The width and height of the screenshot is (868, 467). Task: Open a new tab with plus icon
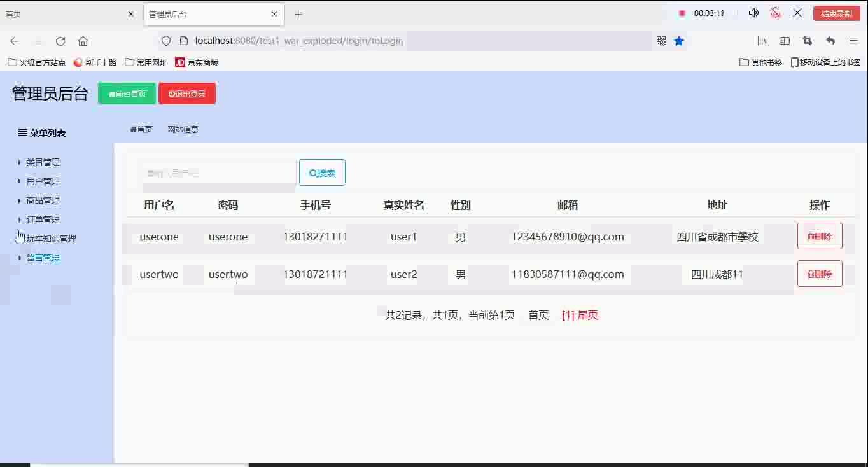[x=298, y=14]
